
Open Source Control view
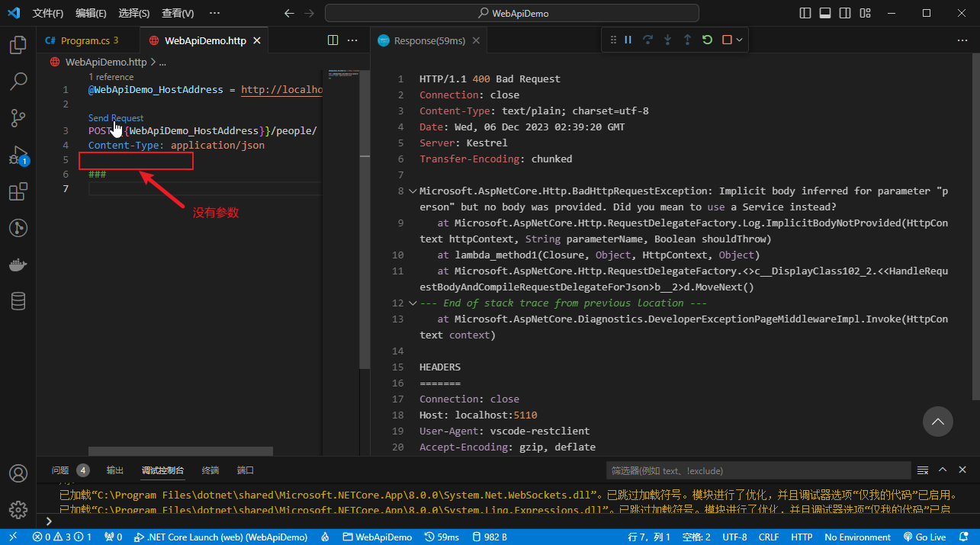tap(18, 117)
